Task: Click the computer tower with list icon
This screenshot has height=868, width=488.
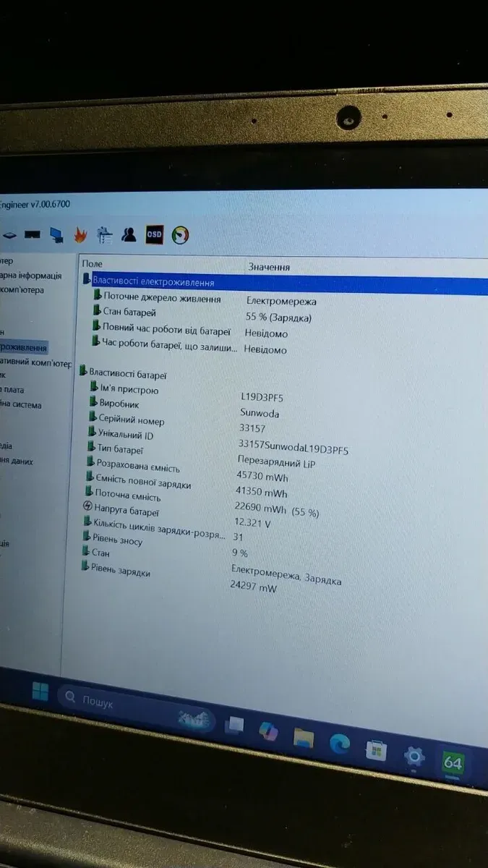Action: [105, 234]
